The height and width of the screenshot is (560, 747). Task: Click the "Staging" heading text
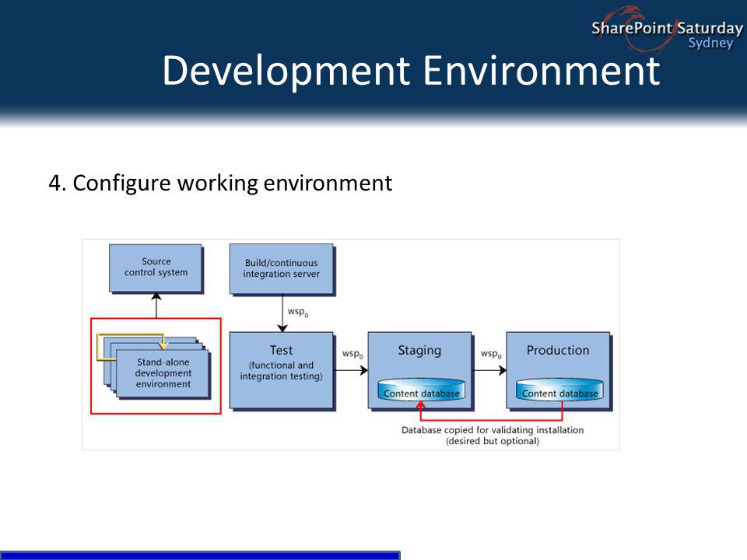click(x=419, y=351)
